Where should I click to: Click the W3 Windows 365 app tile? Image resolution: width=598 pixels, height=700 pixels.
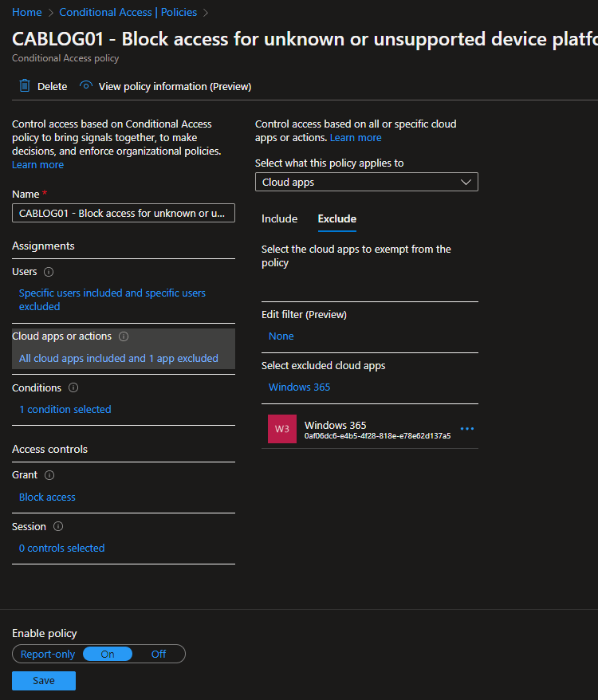(x=282, y=429)
